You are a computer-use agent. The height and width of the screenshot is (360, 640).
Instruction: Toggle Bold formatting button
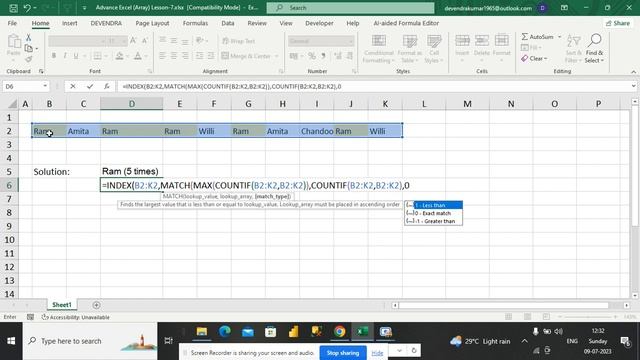53,56
